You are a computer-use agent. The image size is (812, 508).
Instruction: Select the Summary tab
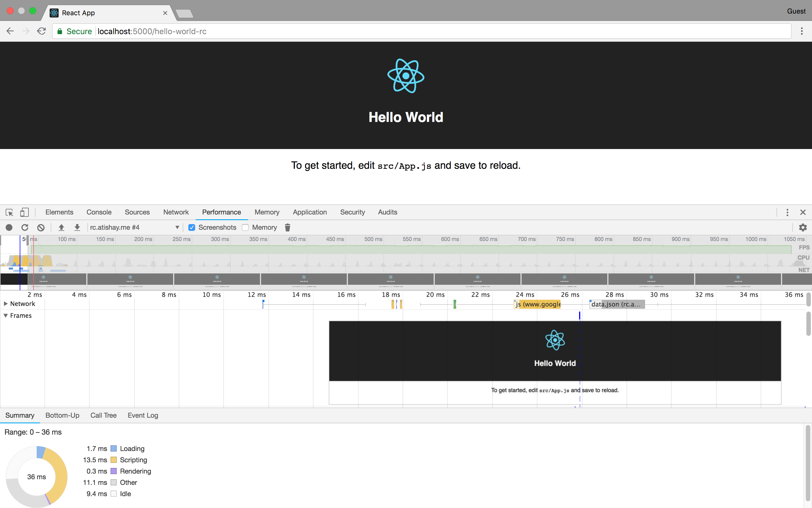20,416
